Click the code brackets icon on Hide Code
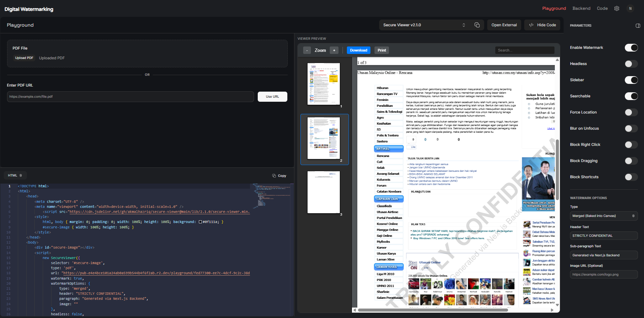This screenshot has height=318, width=644. (531, 25)
